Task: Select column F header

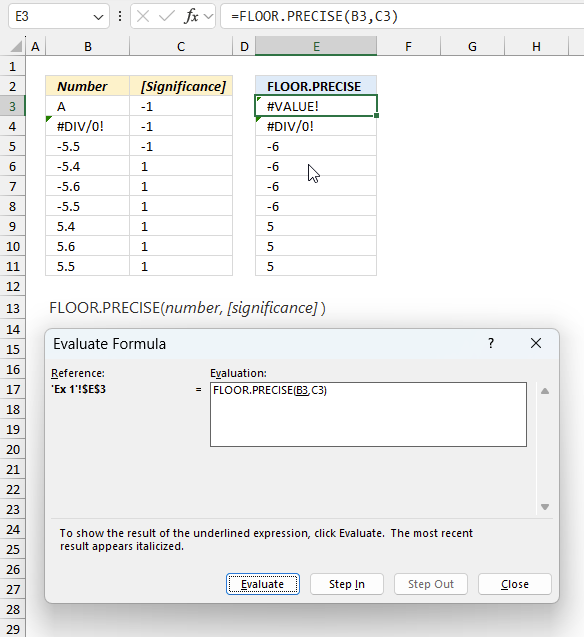Action: (409, 46)
